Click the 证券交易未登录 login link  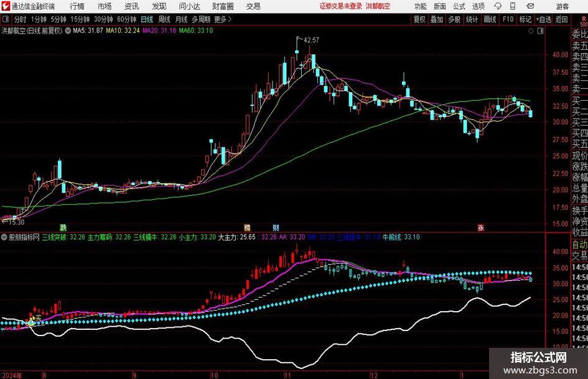coord(341,6)
